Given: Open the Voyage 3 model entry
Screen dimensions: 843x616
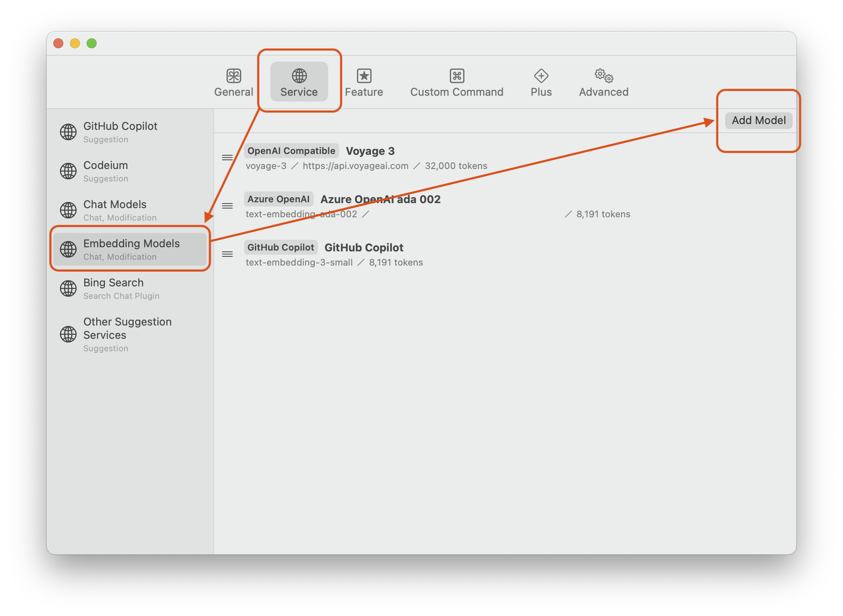Looking at the screenshot, I should click(370, 151).
